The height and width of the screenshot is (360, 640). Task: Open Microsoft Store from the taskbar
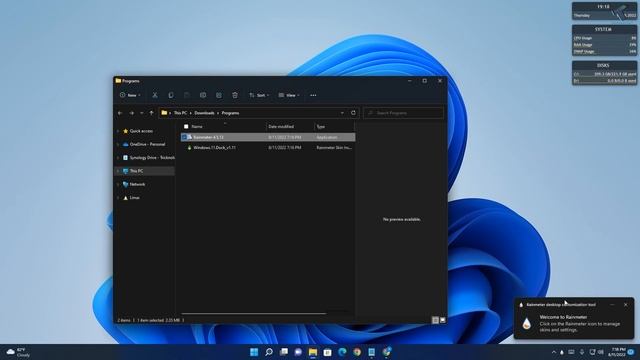(327, 352)
